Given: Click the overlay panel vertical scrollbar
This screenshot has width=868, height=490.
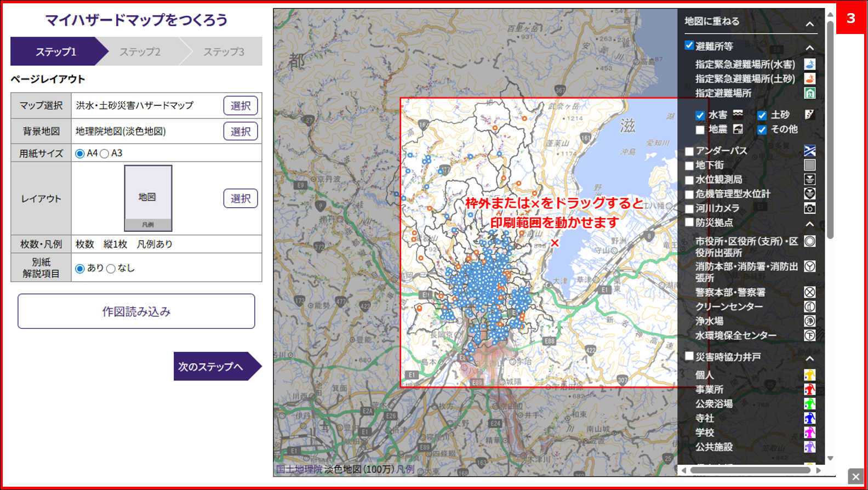Looking at the screenshot, I should tap(830, 129).
